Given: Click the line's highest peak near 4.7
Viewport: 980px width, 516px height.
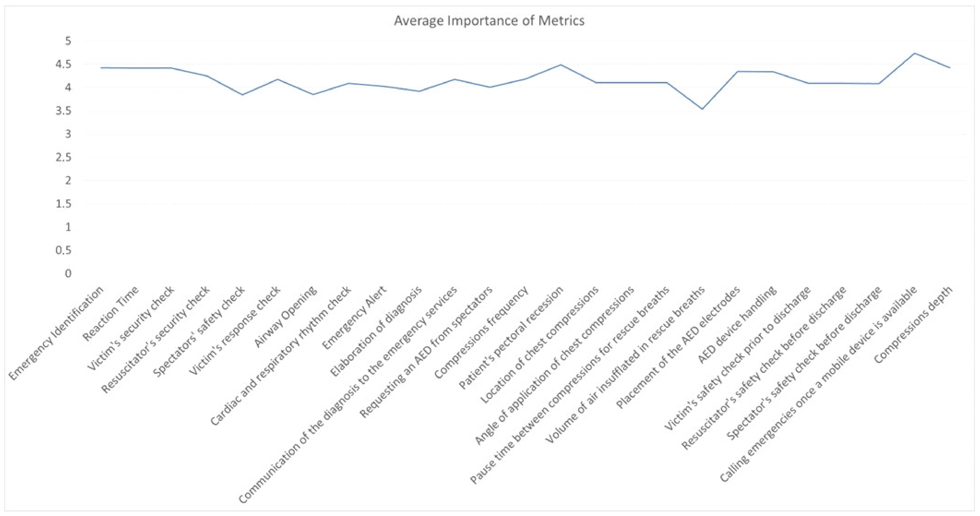Looking at the screenshot, I should 915,53.
